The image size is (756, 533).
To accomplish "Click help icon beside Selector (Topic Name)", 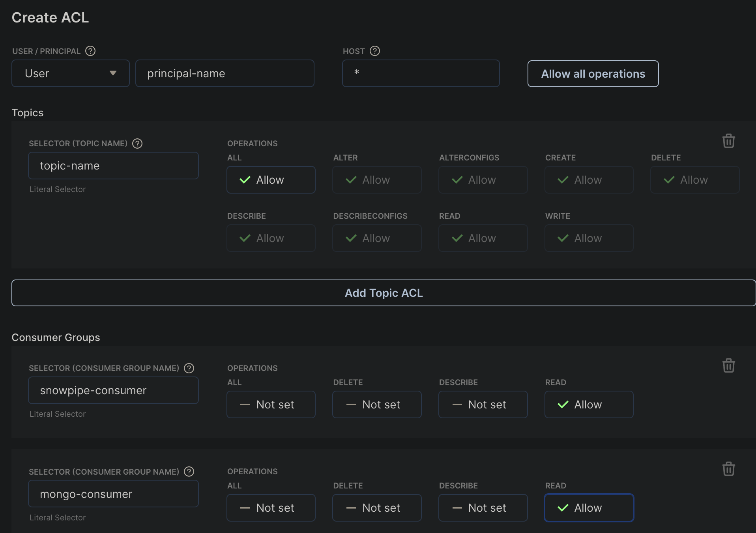I will coord(137,143).
